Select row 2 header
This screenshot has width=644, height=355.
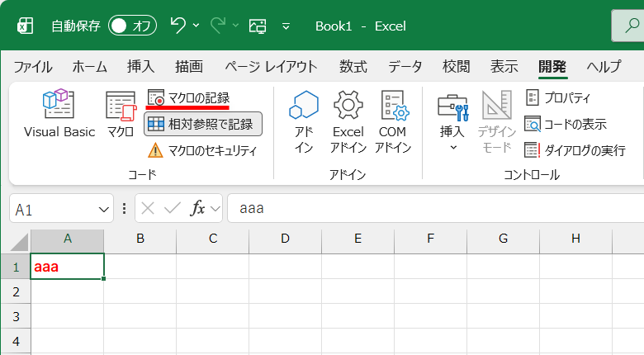(x=16, y=291)
